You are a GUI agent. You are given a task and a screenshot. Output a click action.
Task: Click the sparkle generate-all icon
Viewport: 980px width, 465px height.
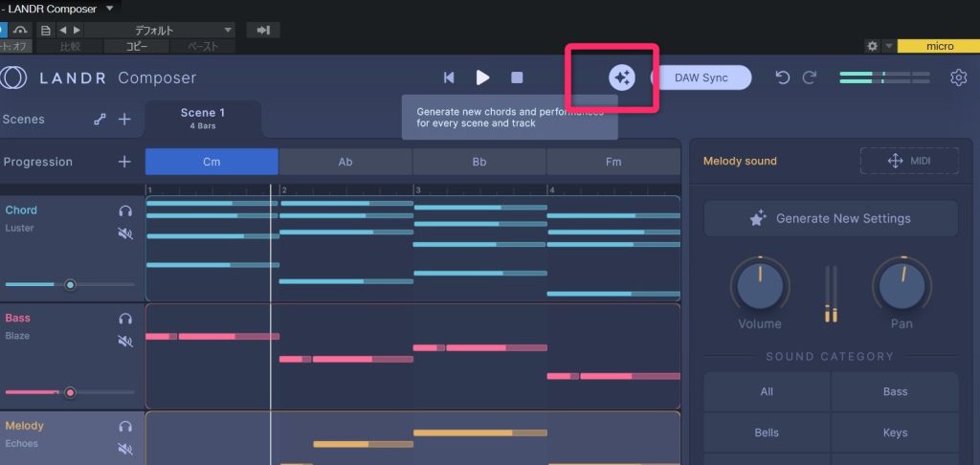point(622,77)
